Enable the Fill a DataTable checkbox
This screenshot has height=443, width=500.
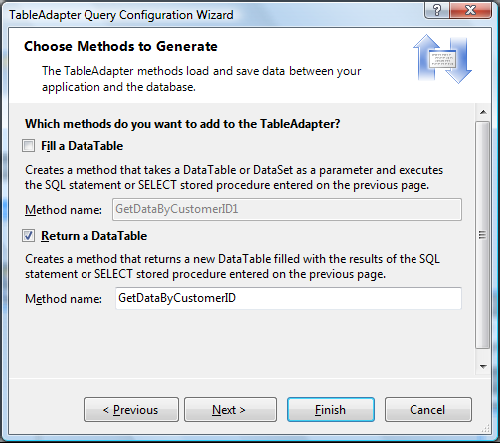coord(28,146)
